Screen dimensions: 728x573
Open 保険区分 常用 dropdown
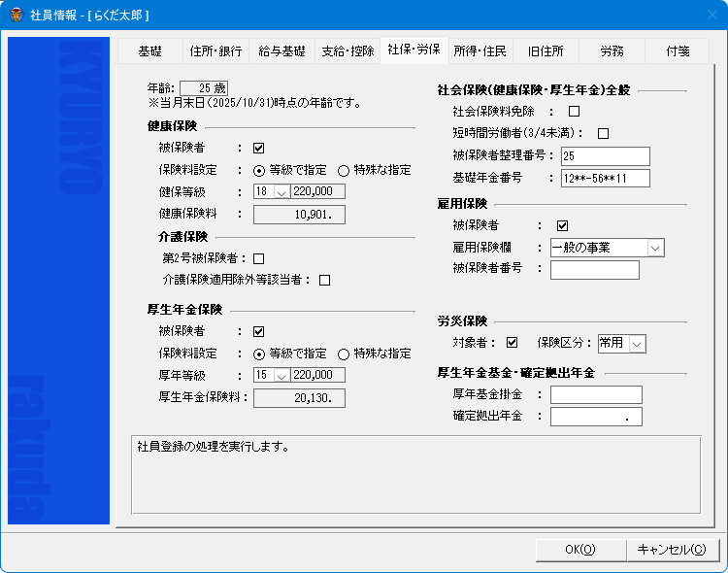pos(637,344)
